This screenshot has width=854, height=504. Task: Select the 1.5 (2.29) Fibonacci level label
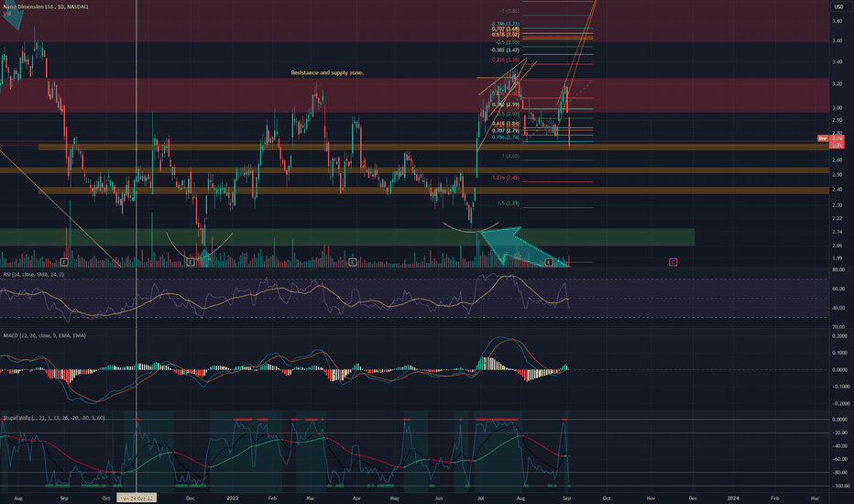coord(509,203)
